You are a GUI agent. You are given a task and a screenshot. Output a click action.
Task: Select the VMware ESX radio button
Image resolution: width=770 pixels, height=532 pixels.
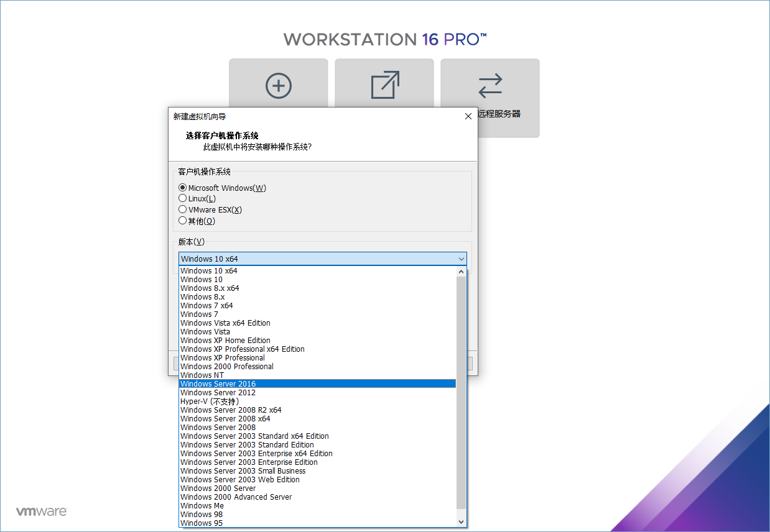coord(182,209)
